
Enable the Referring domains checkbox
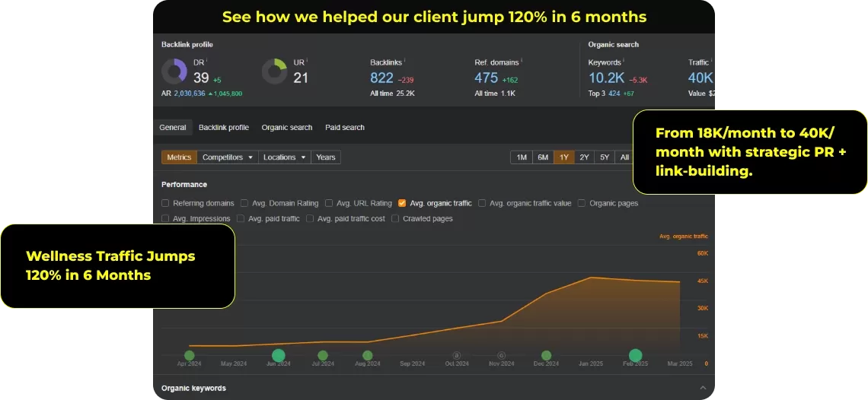(165, 203)
